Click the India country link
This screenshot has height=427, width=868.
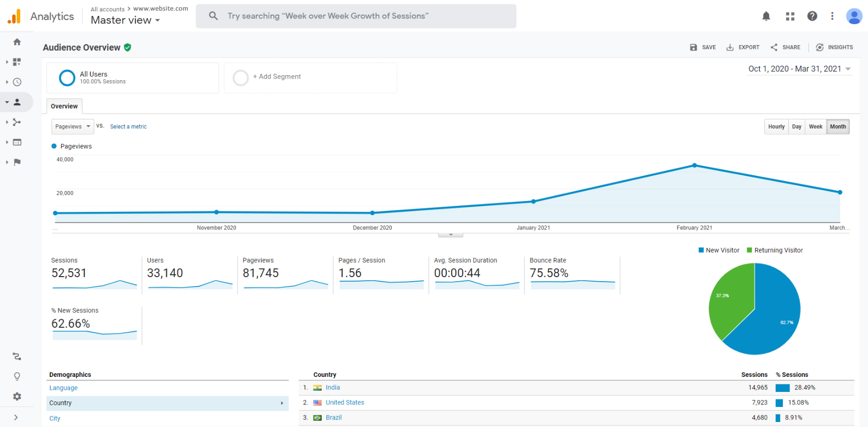(x=333, y=387)
